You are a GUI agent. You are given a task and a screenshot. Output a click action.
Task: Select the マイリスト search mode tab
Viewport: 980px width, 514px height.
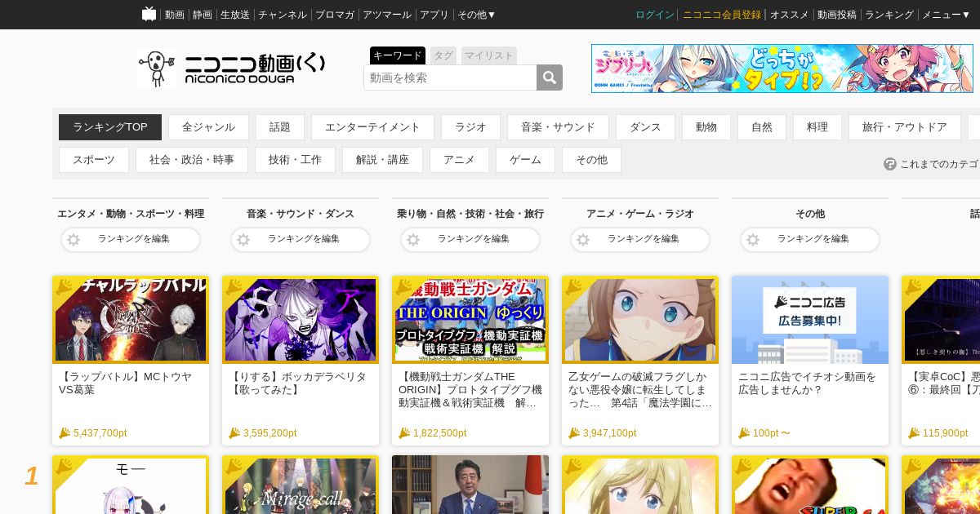click(x=489, y=55)
